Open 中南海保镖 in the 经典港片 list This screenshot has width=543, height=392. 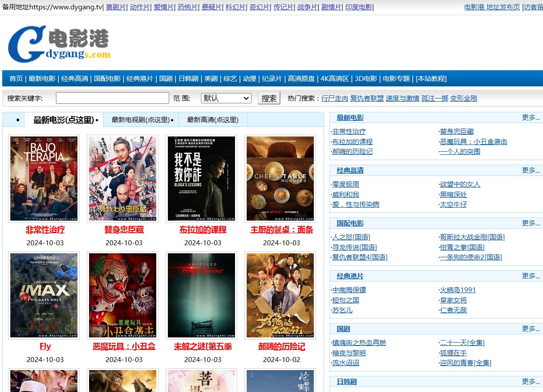pyautogui.click(x=349, y=290)
